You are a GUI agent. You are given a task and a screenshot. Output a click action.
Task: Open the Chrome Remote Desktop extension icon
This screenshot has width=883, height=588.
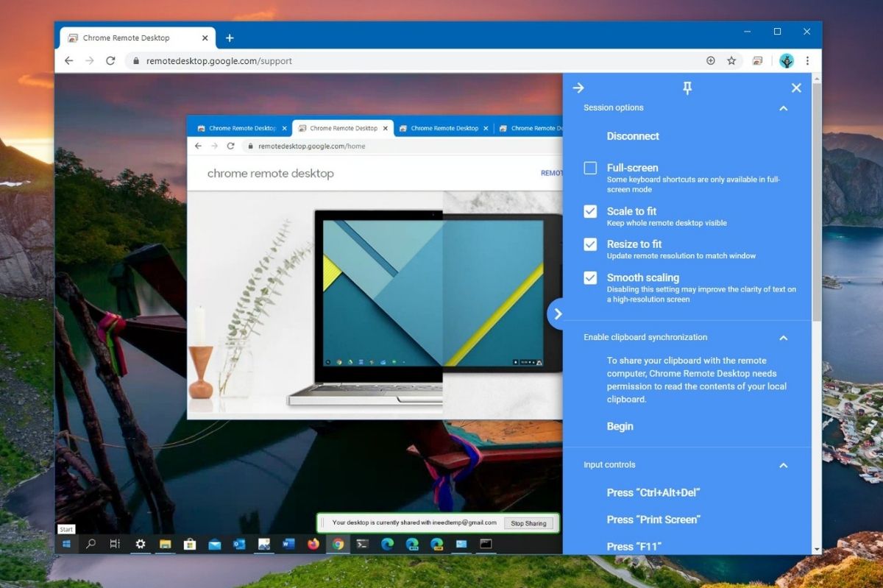(x=757, y=61)
